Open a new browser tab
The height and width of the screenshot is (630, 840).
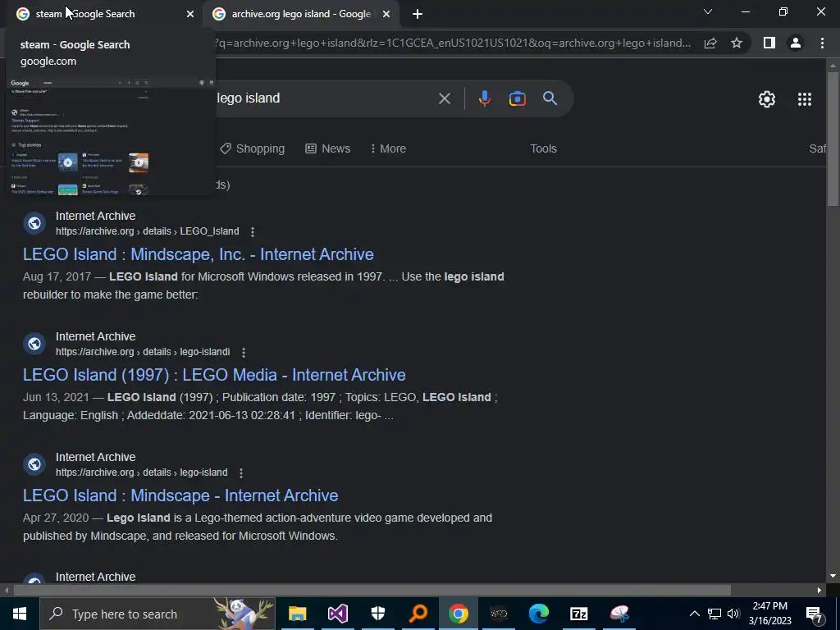tap(418, 14)
